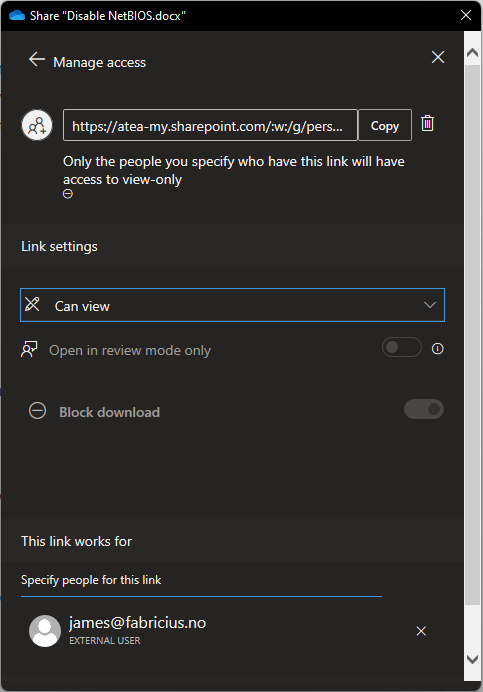Click the OneDrive cloud icon in title bar
The image size is (483, 692).
17,16
